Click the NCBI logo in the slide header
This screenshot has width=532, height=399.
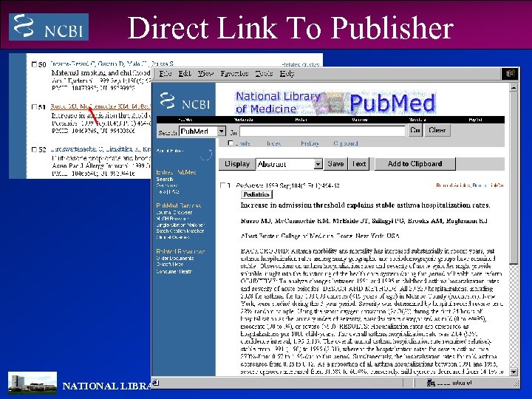coord(49,27)
